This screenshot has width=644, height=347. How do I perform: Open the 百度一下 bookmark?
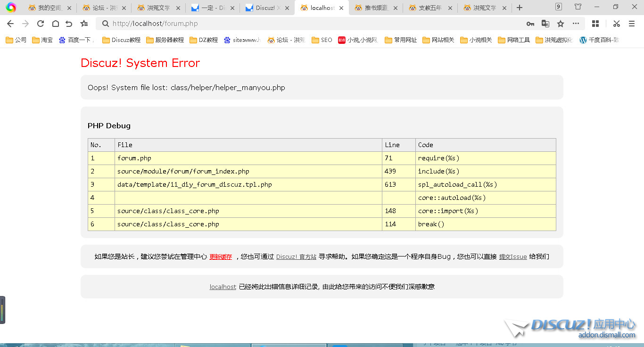coord(75,40)
